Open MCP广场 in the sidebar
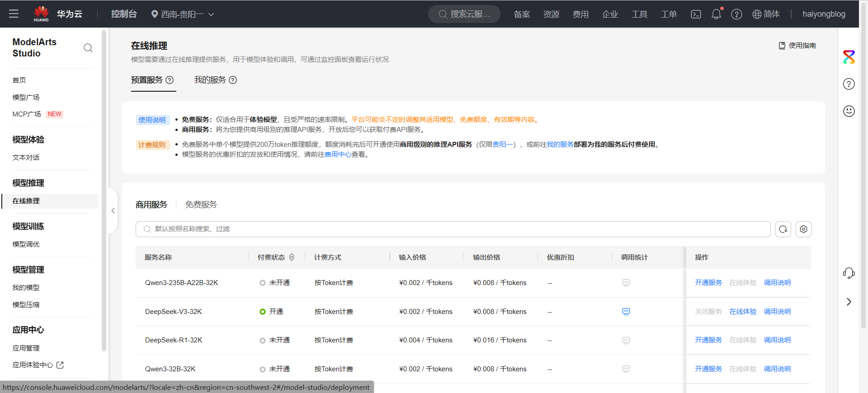 pos(27,114)
